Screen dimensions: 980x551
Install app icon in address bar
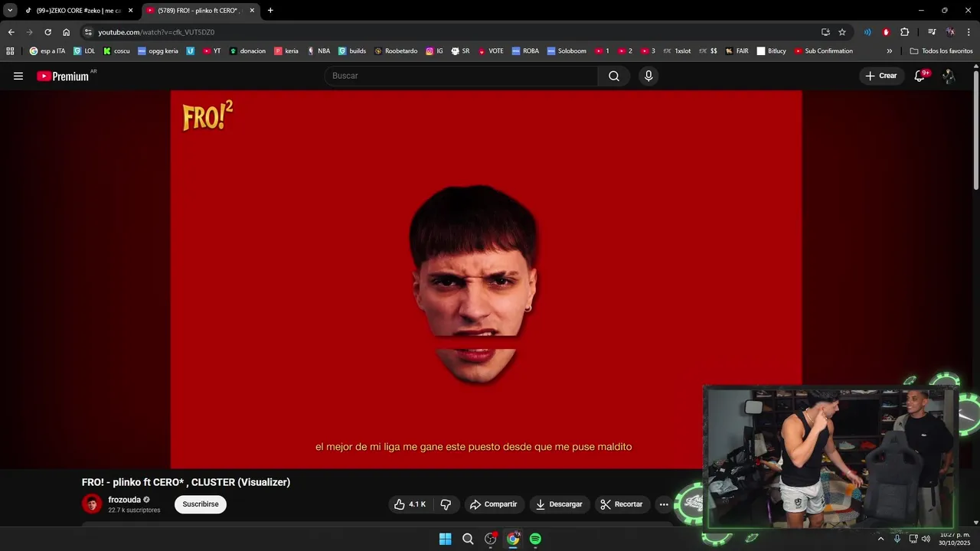825,32
